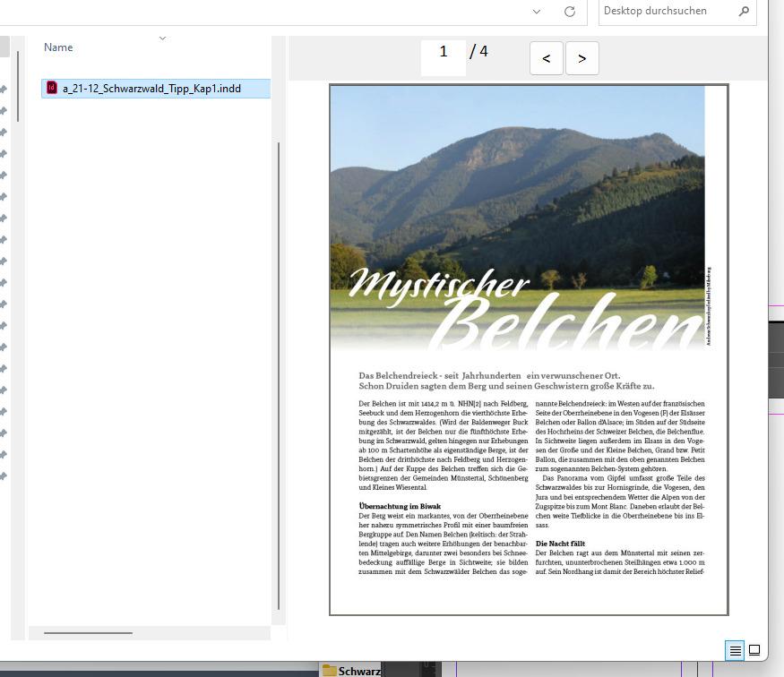Select the a_21-12_Schwarzwald_Tipp_Kap1.indd file
The image size is (784, 677).
point(152,89)
